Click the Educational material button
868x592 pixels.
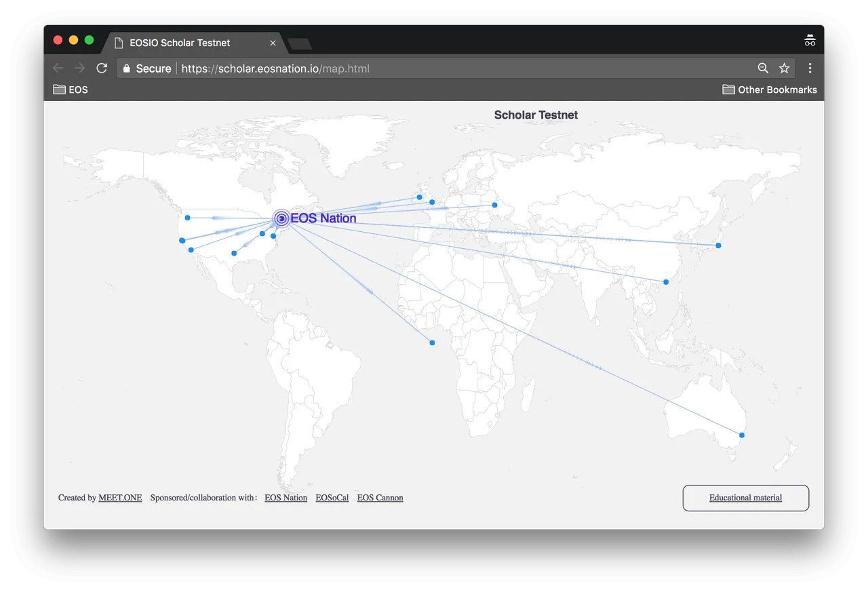[x=746, y=498]
